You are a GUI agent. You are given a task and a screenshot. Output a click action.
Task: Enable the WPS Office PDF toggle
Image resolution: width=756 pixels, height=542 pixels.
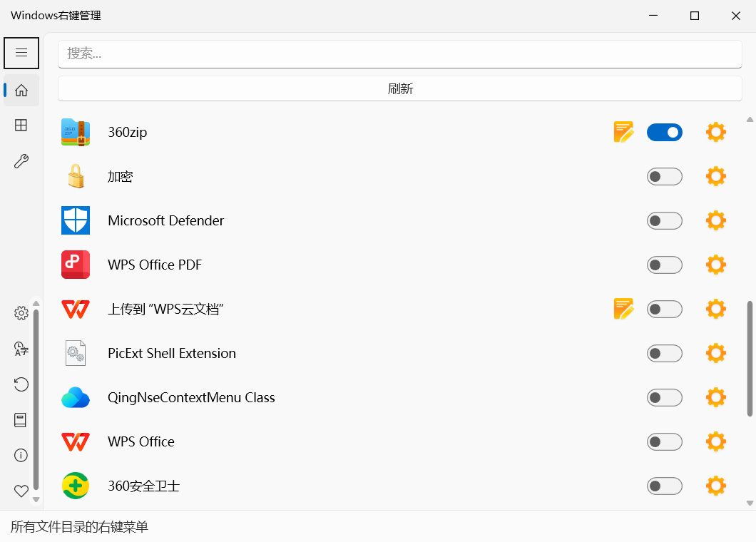(665, 265)
